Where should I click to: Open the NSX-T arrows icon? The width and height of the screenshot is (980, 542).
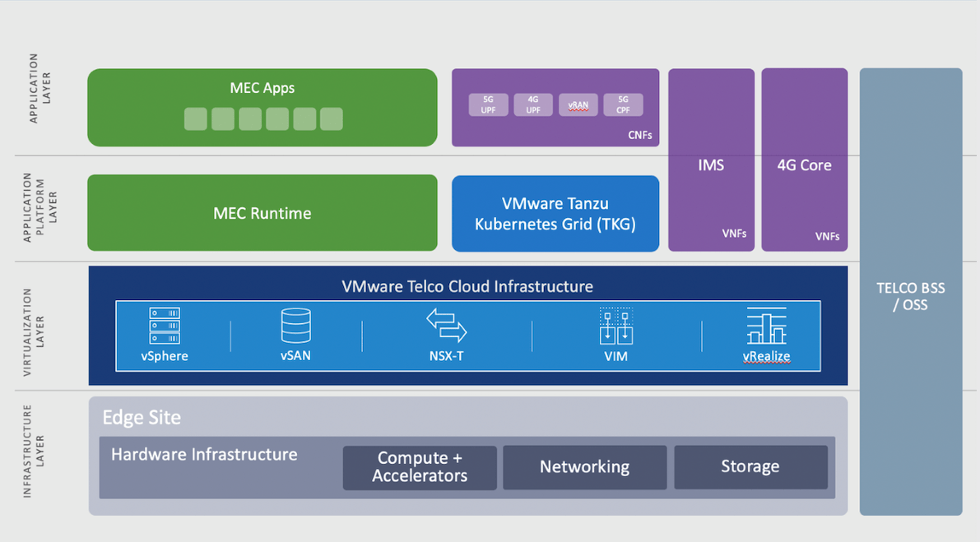tap(446, 325)
